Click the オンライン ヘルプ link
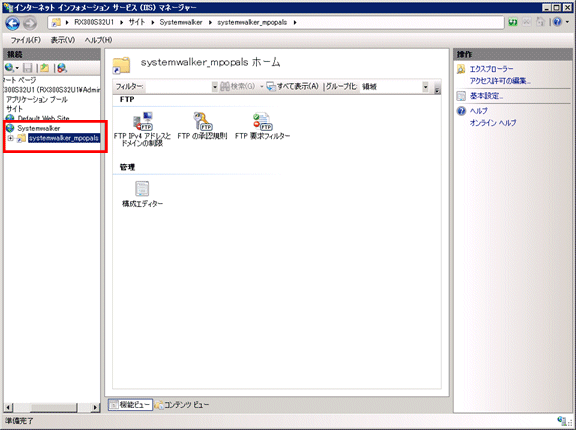This screenshot has width=576, height=430. [493, 123]
